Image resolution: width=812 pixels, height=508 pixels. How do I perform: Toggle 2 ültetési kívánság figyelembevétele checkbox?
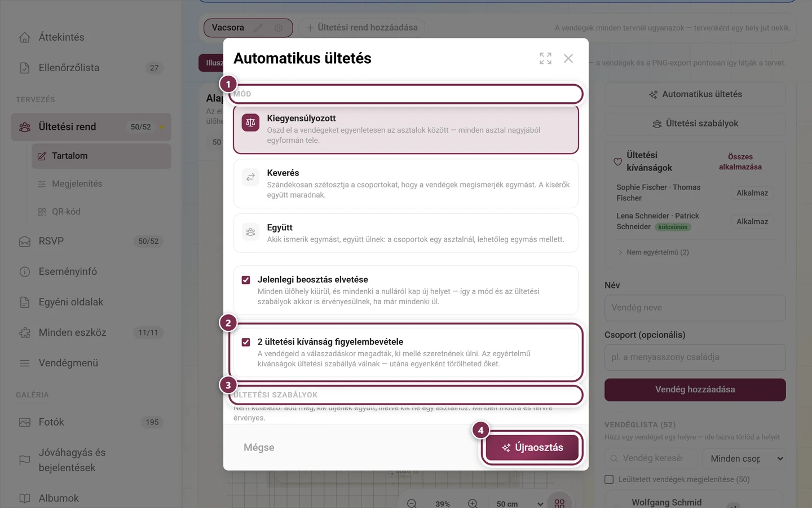246,342
